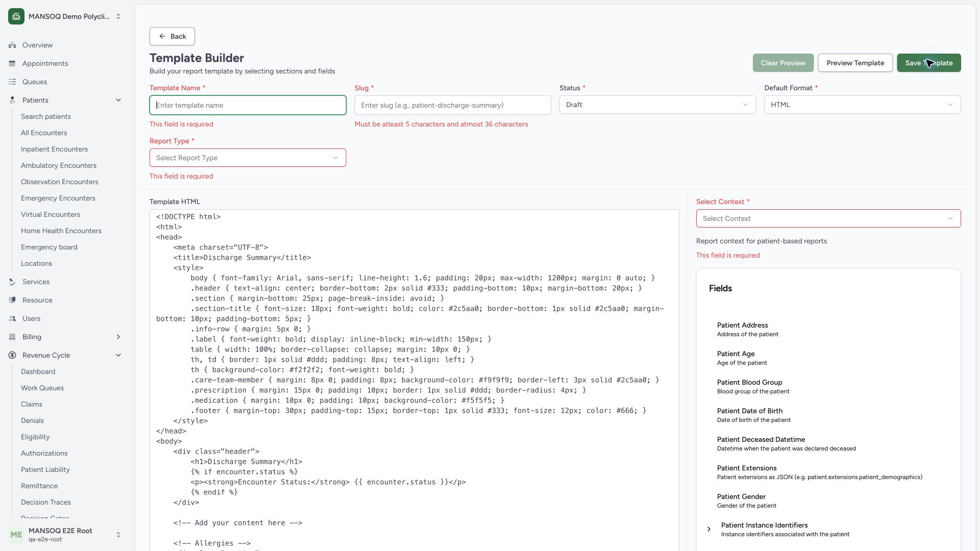The height and width of the screenshot is (551, 980).
Task: Click Preview Template button
Action: 855,63
